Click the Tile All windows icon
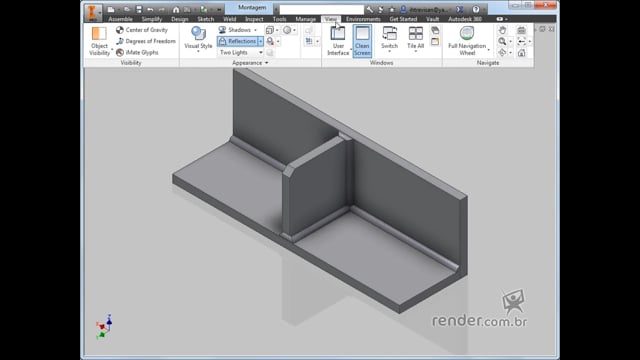Screen dimensions: 640x360 tap(416, 33)
